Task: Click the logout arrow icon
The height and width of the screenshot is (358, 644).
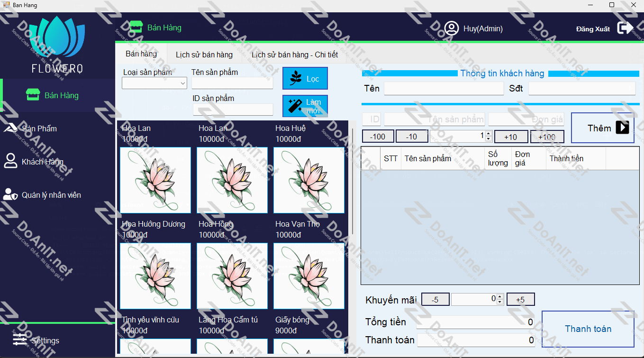Action: (625, 28)
